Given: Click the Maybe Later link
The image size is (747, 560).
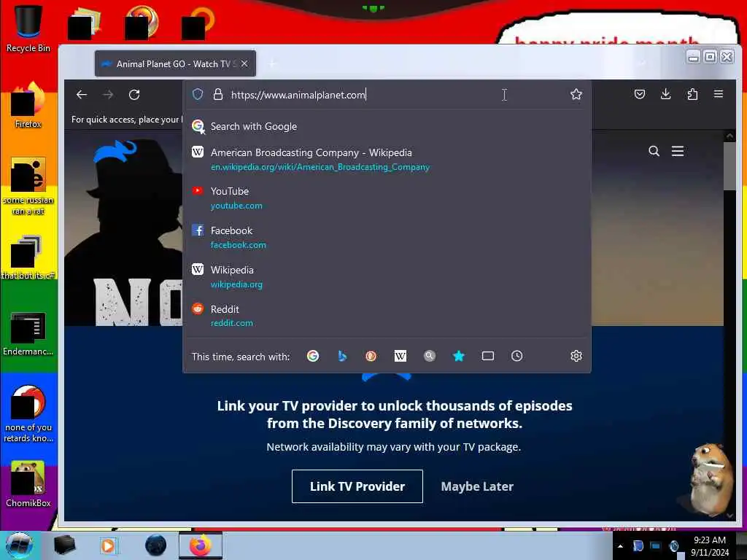Looking at the screenshot, I should tap(477, 486).
